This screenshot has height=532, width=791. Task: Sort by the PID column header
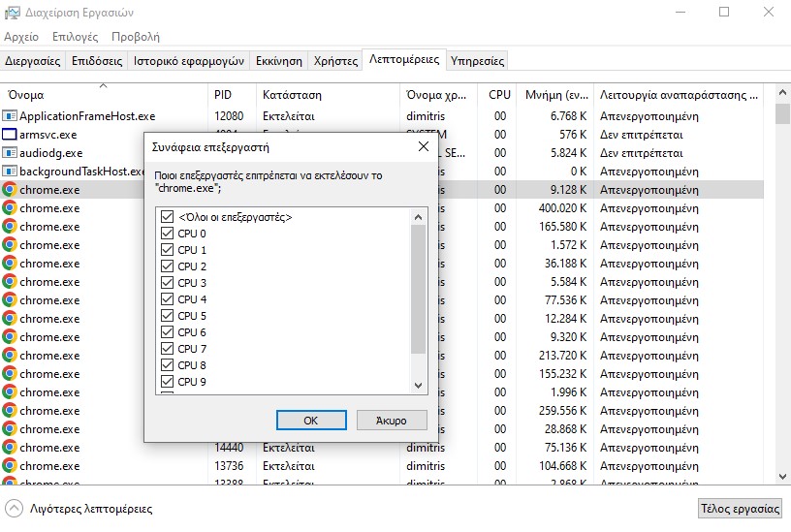[232, 95]
